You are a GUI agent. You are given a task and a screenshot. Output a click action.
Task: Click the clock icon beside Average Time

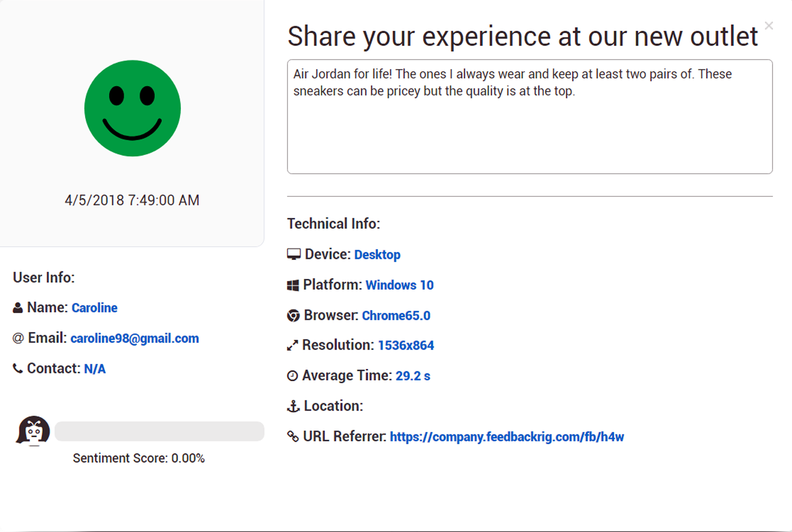tap(293, 376)
